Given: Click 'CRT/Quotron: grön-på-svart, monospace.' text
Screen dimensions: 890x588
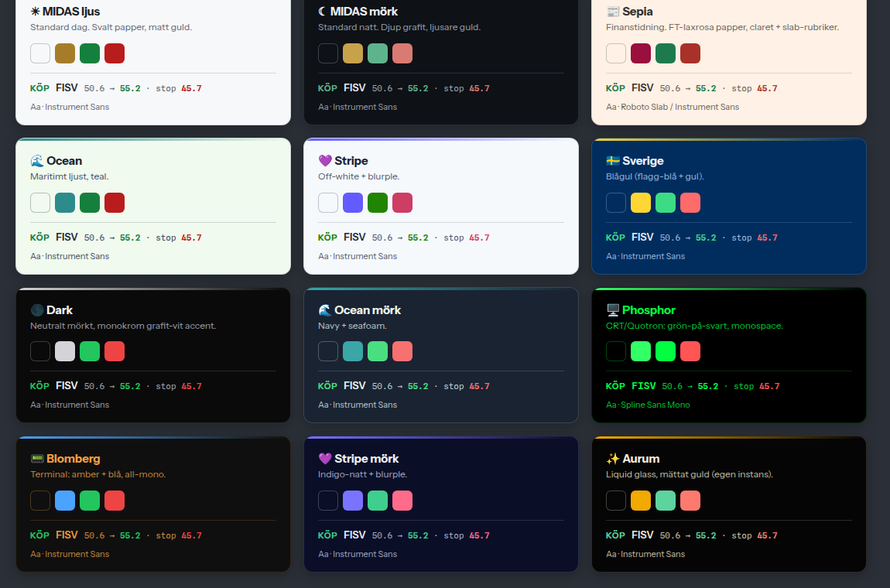Looking at the screenshot, I should click(x=694, y=326).
